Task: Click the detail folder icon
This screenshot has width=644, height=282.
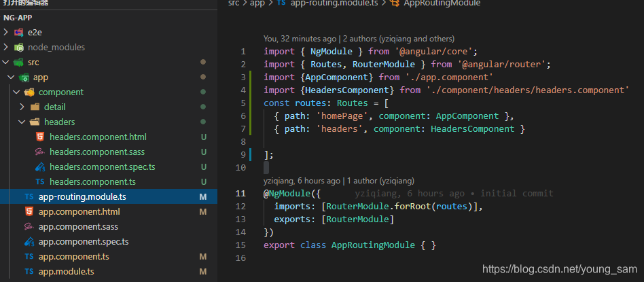Action: 35,107
